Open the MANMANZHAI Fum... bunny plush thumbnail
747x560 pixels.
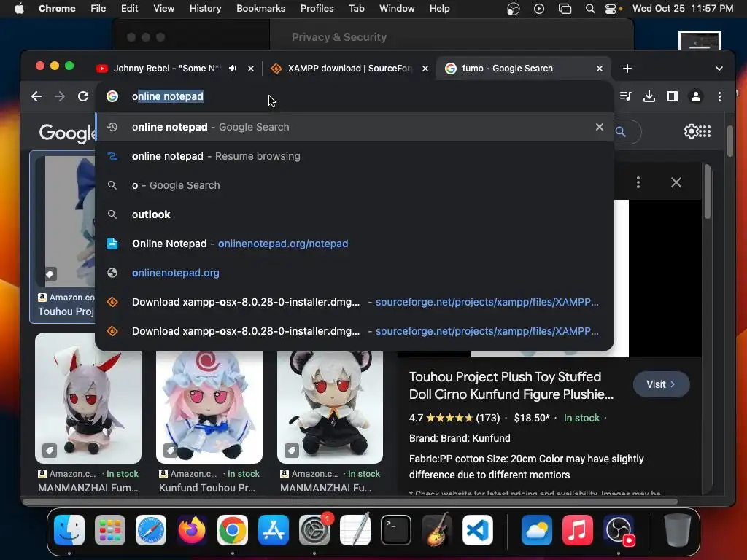tap(88, 398)
